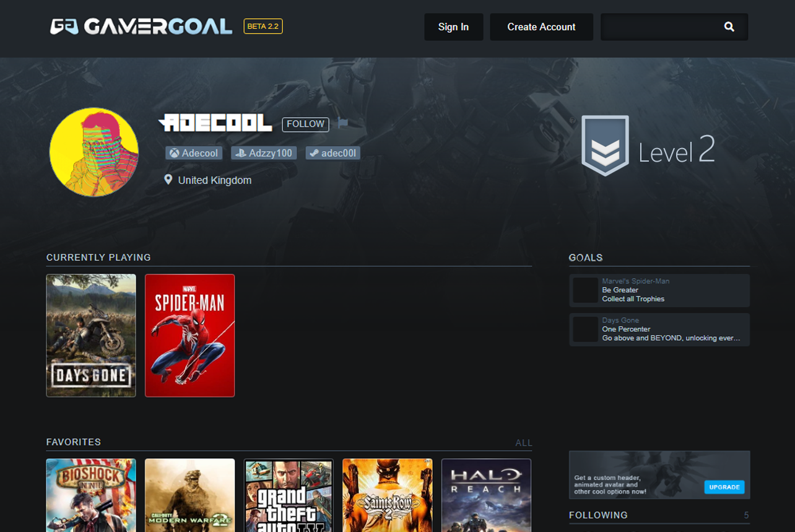Click the BETA 2.2 badge
The width and height of the screenshot is (795, 532).
[x=263, y=26]
